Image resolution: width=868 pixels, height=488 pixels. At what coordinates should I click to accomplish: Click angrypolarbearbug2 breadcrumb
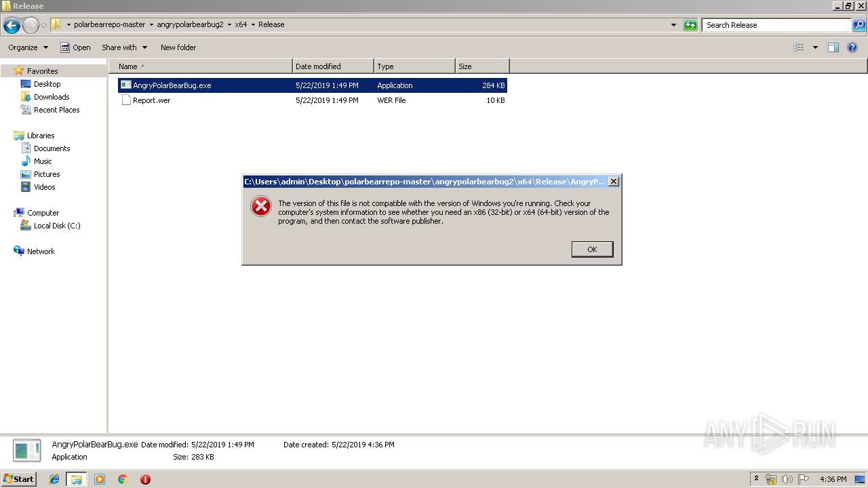190,24
